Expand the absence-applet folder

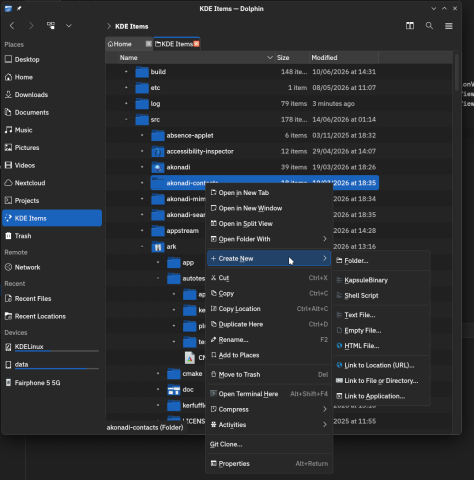tap(142, 135)
